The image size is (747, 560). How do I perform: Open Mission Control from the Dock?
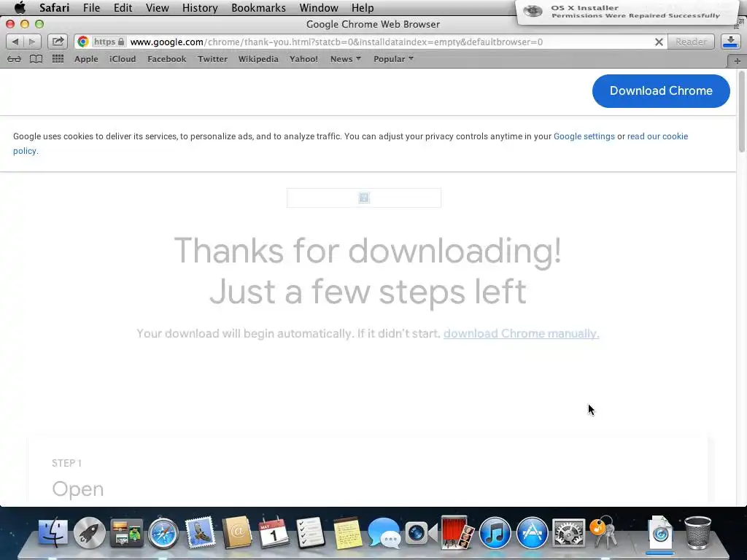126,532
